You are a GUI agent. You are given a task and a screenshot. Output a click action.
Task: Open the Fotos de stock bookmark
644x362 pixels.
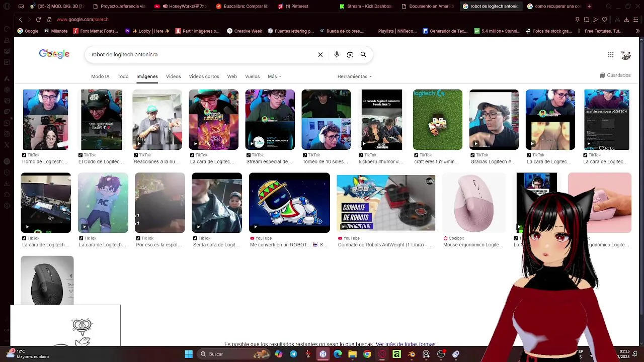click(x=549, y=31)
